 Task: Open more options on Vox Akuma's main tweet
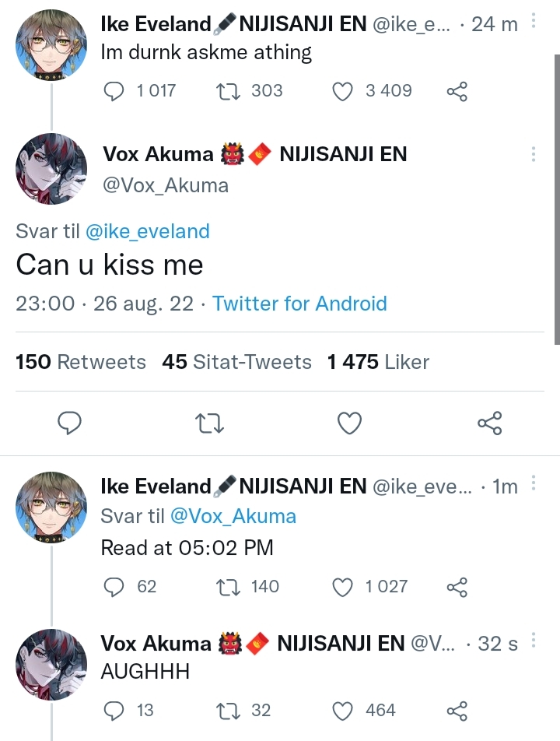(x=534, y=154)
